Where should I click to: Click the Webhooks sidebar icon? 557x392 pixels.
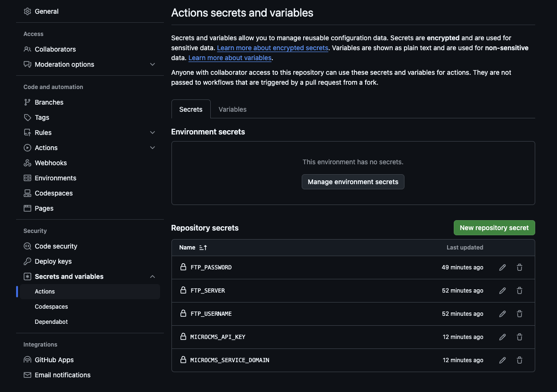point(27,163)
